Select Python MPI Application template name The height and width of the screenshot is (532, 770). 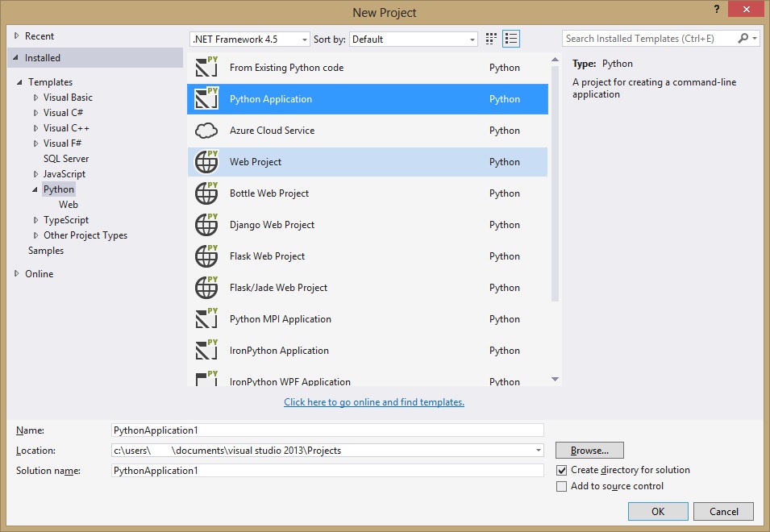coord(281,319)
